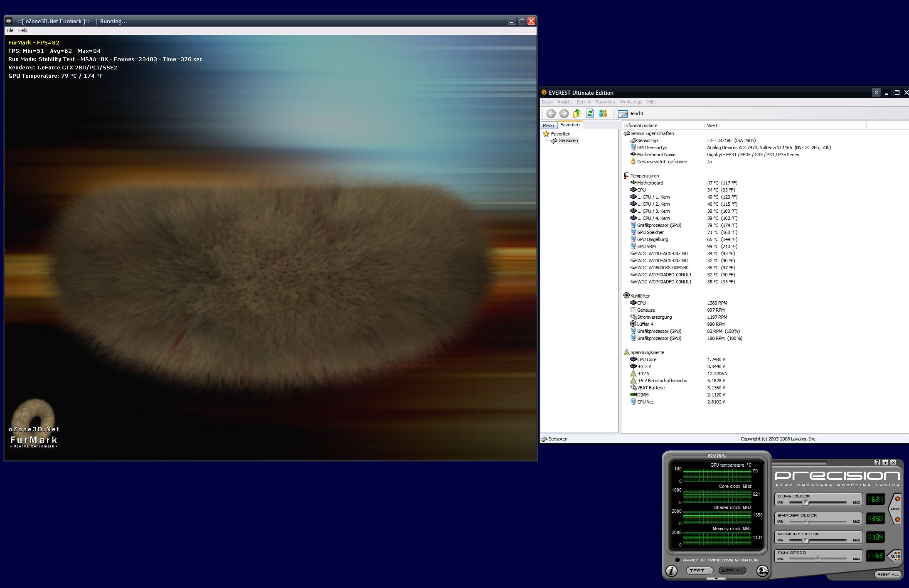Image resolution: width=909 pixels, height=588 pixels.
Task: Open the Datei menu in EVEREST
Action: 547,102
